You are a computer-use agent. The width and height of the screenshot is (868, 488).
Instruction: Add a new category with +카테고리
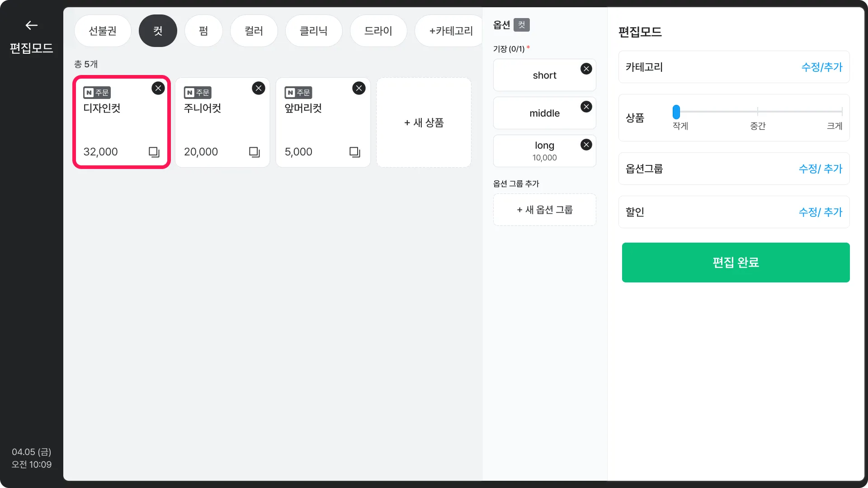pos(450,31)
